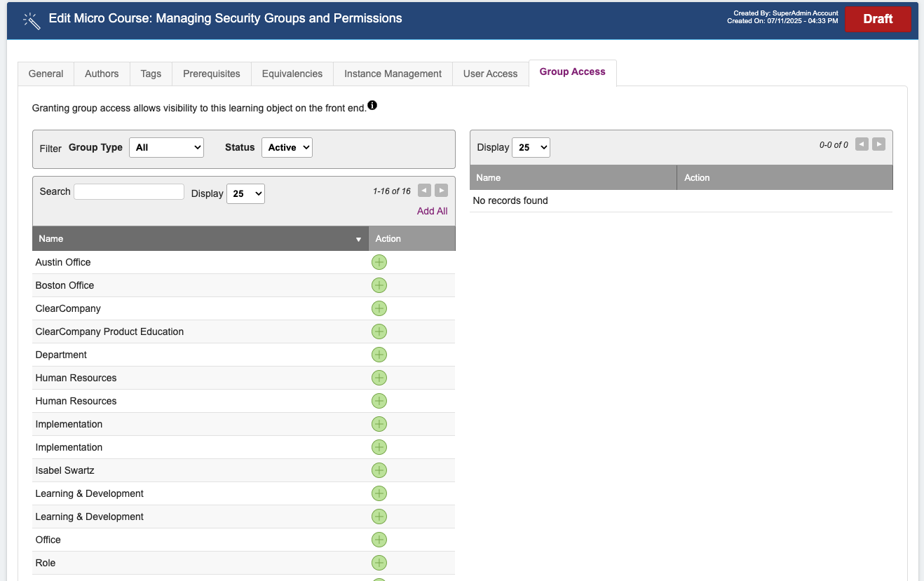924x581 pixels.
Task: Open the Group Type dropdown
Action: coord(166,147)
